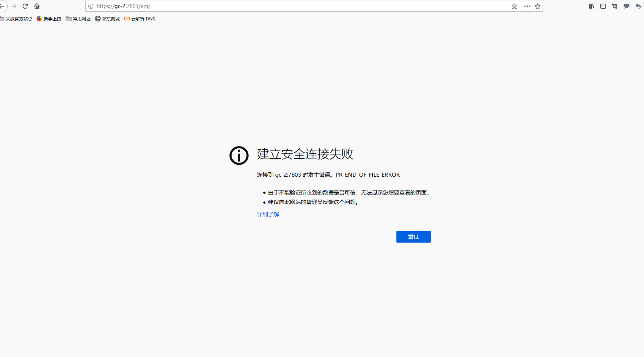Click the line 建议向此网站的管理员反馈这个问题
Screen dimensions: 644x357
314,202
